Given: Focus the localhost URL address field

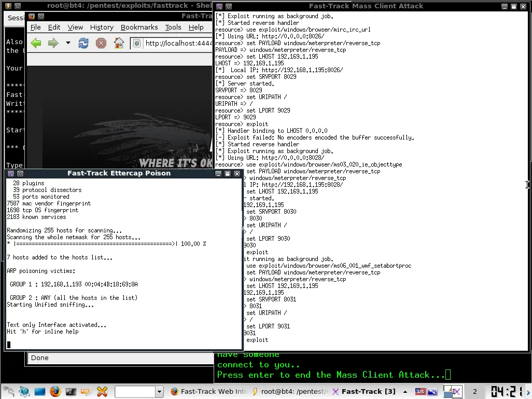Looking at the screenshot, I should (178, 43).
